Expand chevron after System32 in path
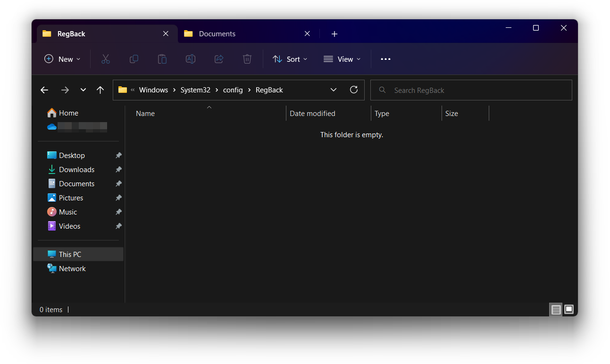 (217, 90)
